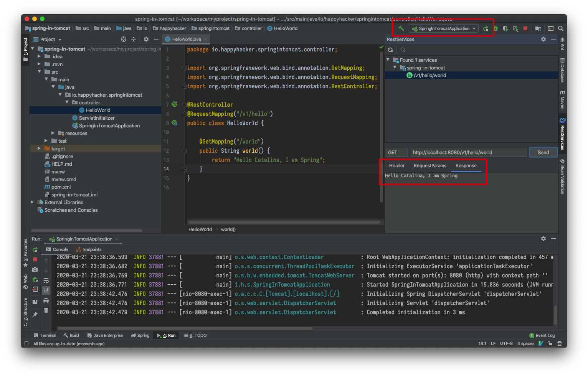588x376 pixels.
Task: Click the Rerun icon in top toolbar
Action: point(486,28)
